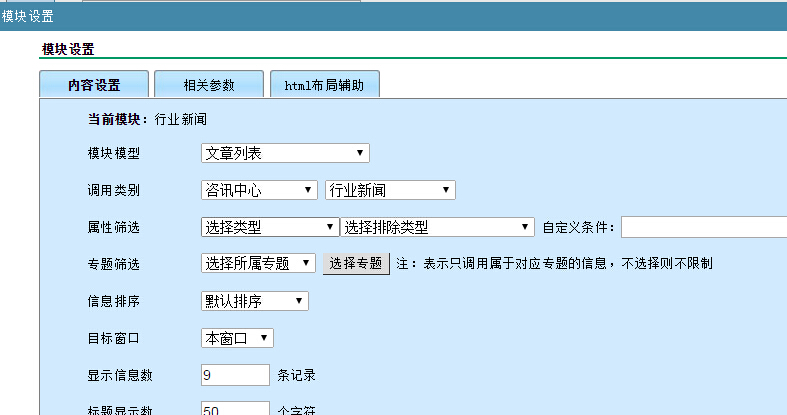This screenshot has height=415, width=787.
Task: Click the bold 模块设置 section heading
Action: [68, 49]
